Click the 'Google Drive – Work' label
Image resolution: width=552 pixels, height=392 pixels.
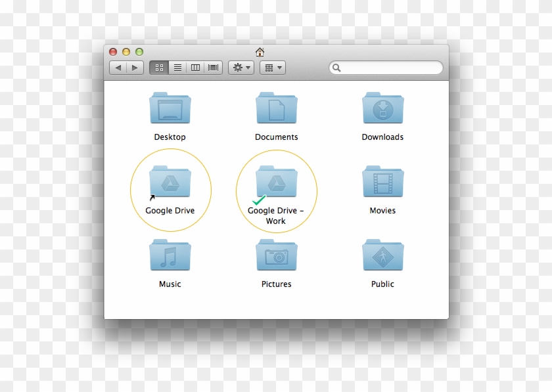click(x=275, y=216)
